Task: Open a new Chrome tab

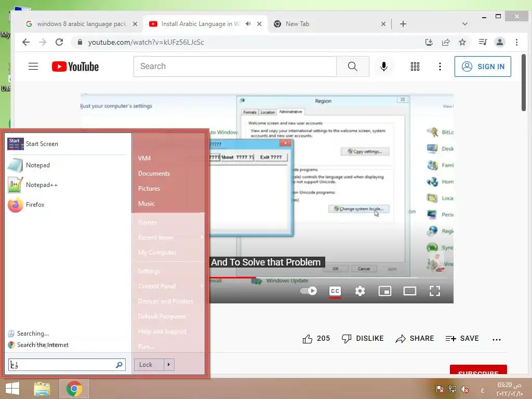Action: [403, 24]
